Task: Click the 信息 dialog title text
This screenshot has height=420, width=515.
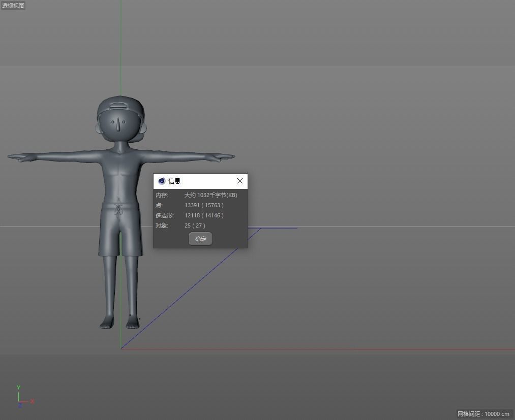Action: tap(174, 181)
